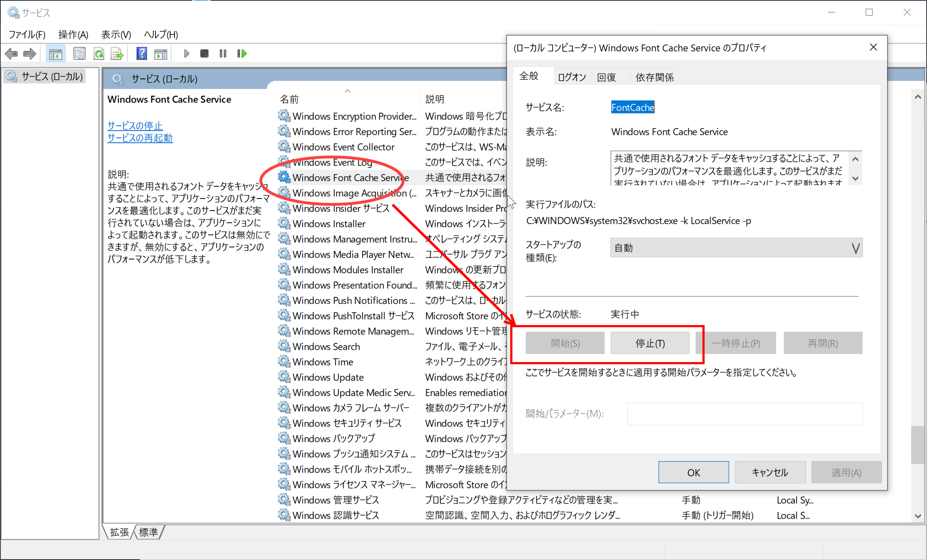Viewport: 927px width, 560px height.
Task: Open the スタートアップの種類 dropdown
Action: [x=736, y=248]
